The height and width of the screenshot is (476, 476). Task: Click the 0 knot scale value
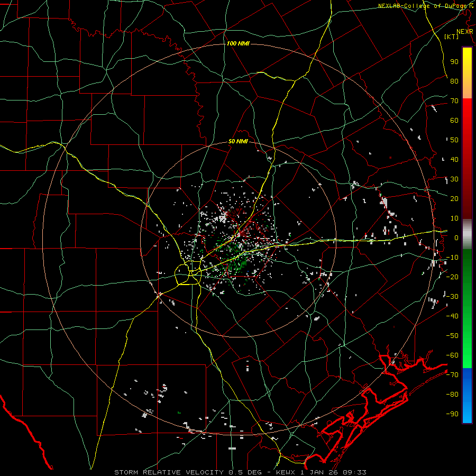(456, 237)
